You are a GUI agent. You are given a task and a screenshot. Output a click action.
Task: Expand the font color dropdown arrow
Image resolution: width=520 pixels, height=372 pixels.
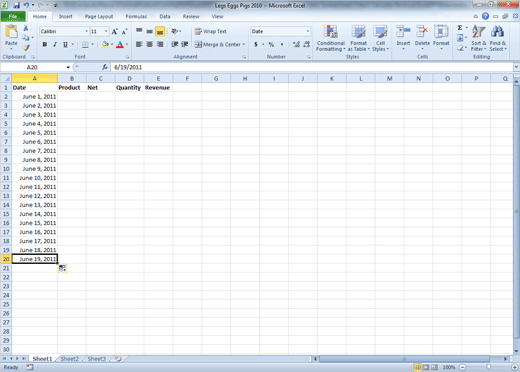click(x=127, y=44)
